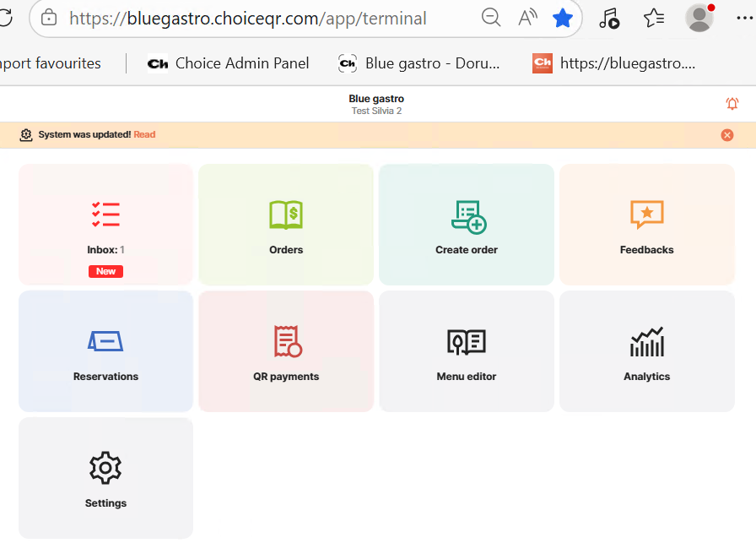The image size is (756, 554).
Task: Open the Choice Admin Panel bookmark
Action: pyautogui.click(x=228, y=63)
